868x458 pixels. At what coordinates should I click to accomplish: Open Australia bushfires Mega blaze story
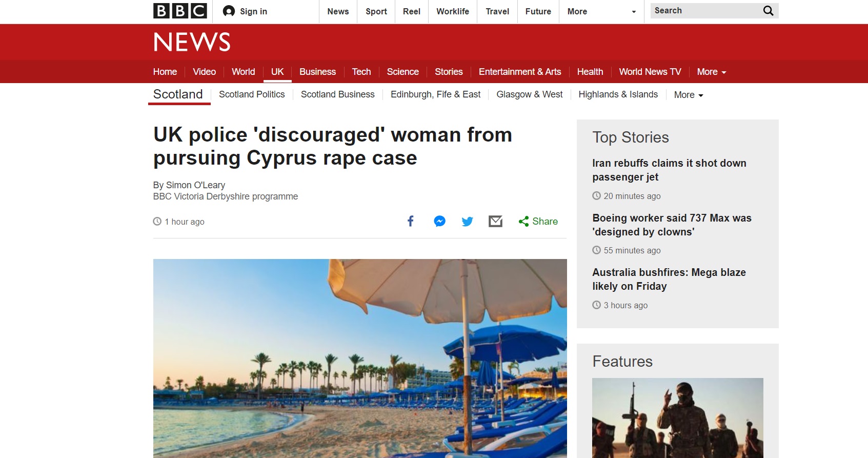[669, 279]
